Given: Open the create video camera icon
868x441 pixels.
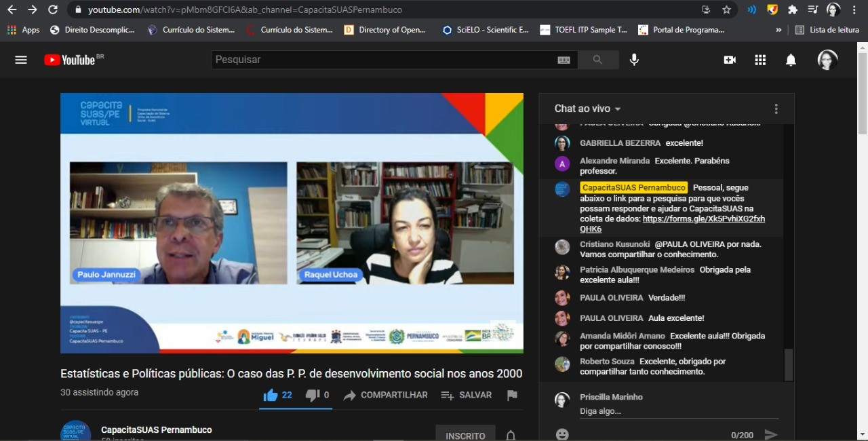Looking at the screenshot, I should [730, 60].
